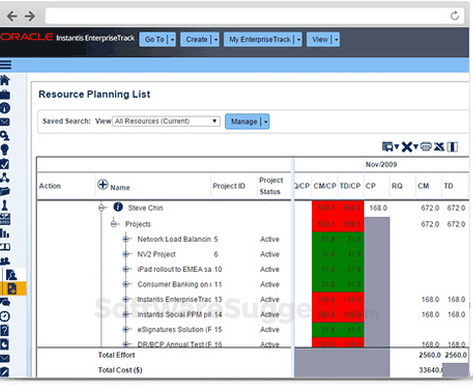Open the Go To menu
This screenshot has width=473, height=389.
pyautogui.click(x=157, y=39)
